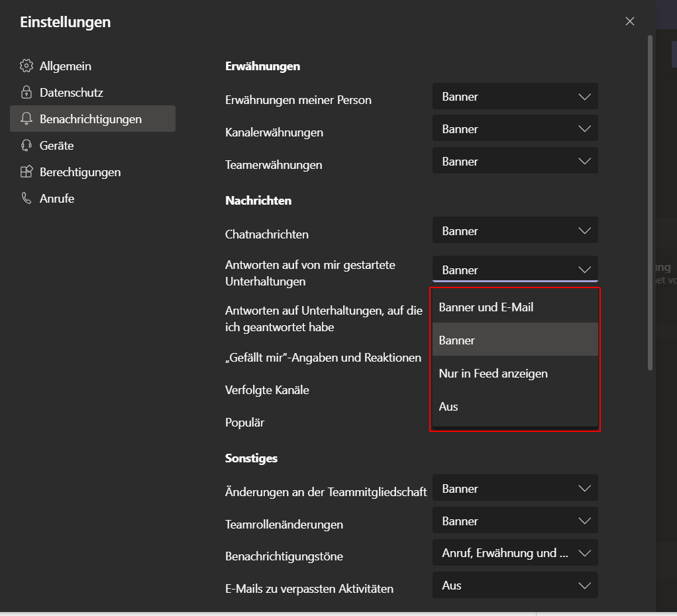Select the Benachrichtigungen section
Image resolution: width=677 pixels, height=616 pixels.
pyautogui.click(x=92, y=119)
